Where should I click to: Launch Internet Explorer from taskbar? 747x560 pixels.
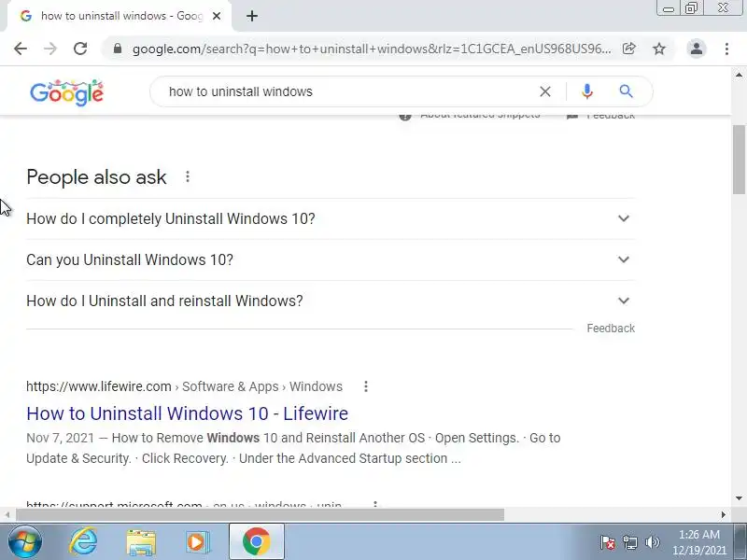tap(84, 542)
